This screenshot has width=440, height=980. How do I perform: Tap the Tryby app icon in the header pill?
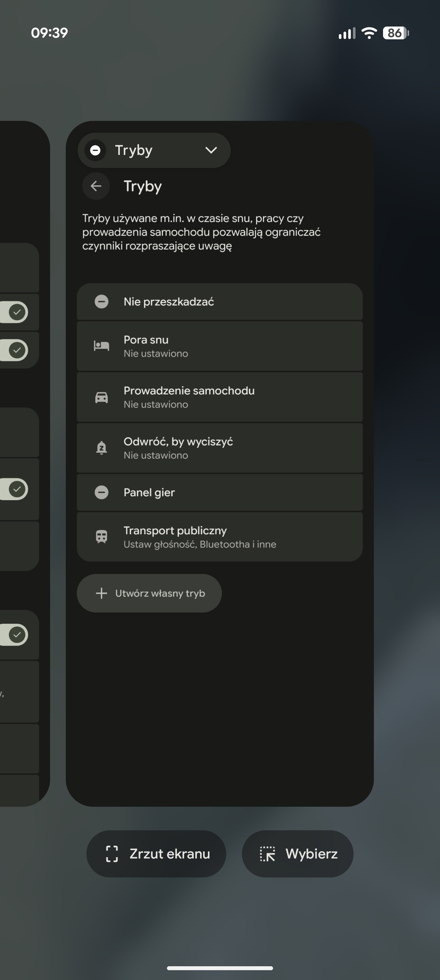click(x=95, y=150)
